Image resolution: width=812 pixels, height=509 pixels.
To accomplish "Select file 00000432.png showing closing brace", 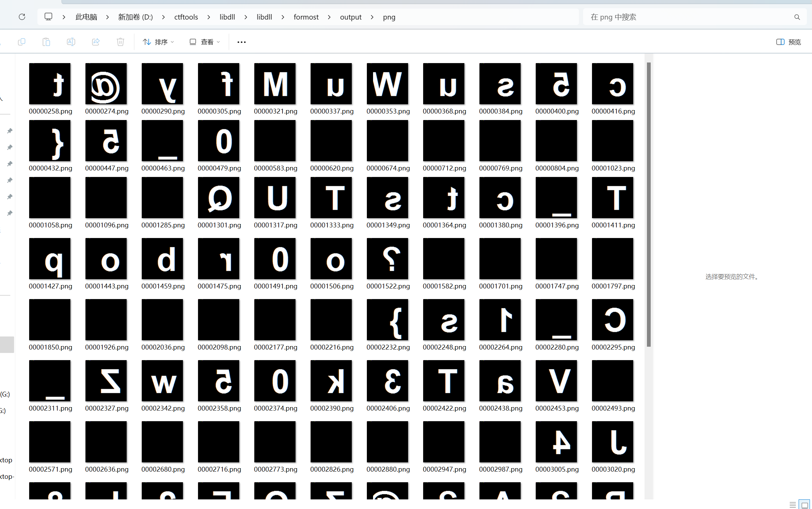I will tap(50, 141).
